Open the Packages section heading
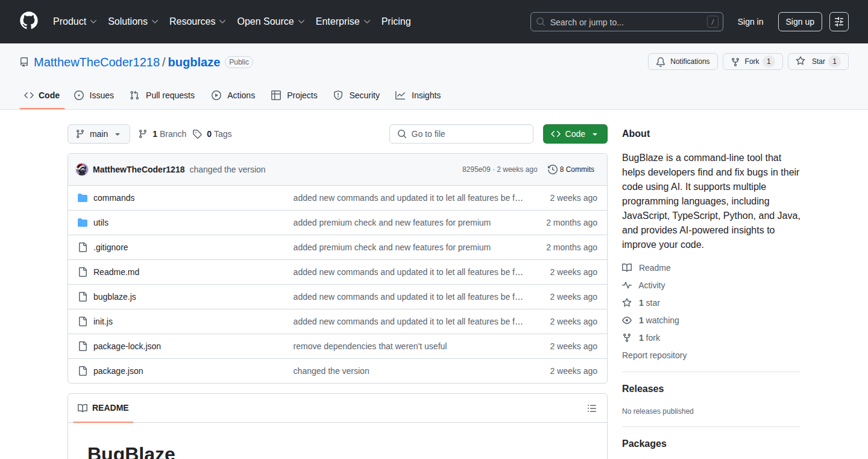The height and width of the screenshot is (459, 868). coord(644,444)
